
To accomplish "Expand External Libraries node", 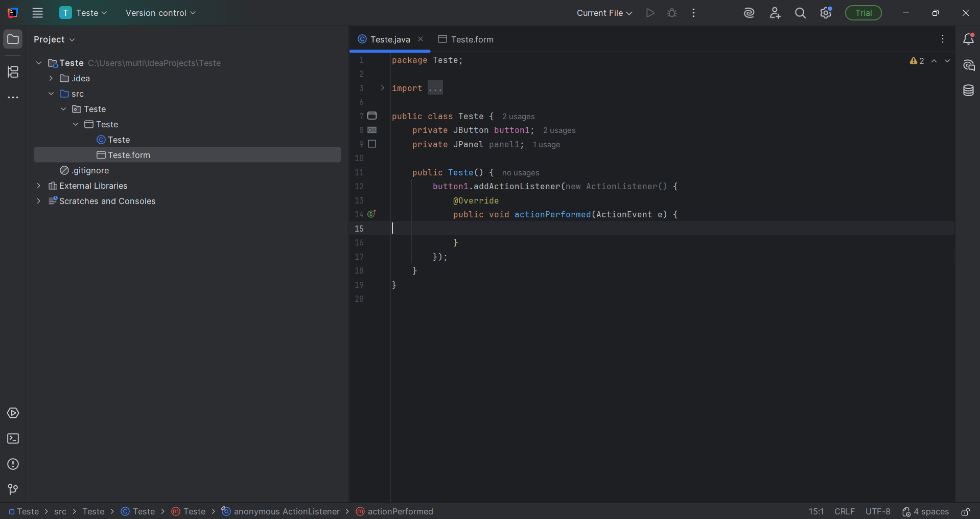I will pos(39,186).
